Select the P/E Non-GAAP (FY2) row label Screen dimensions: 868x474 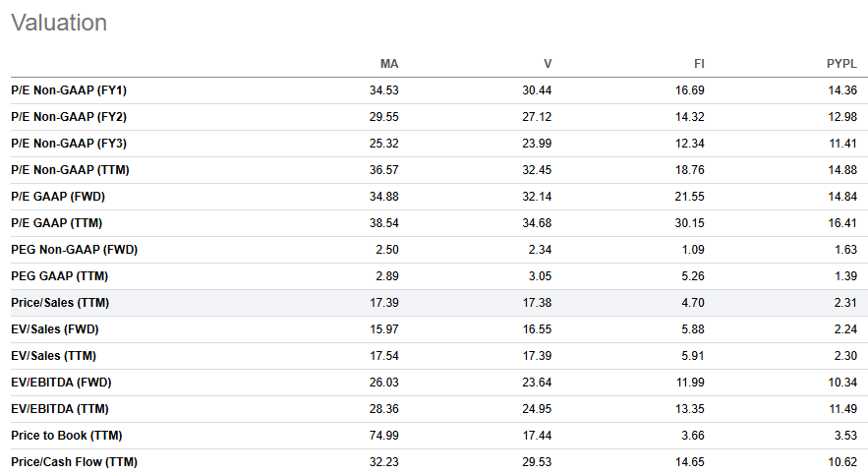coord(69,117)
